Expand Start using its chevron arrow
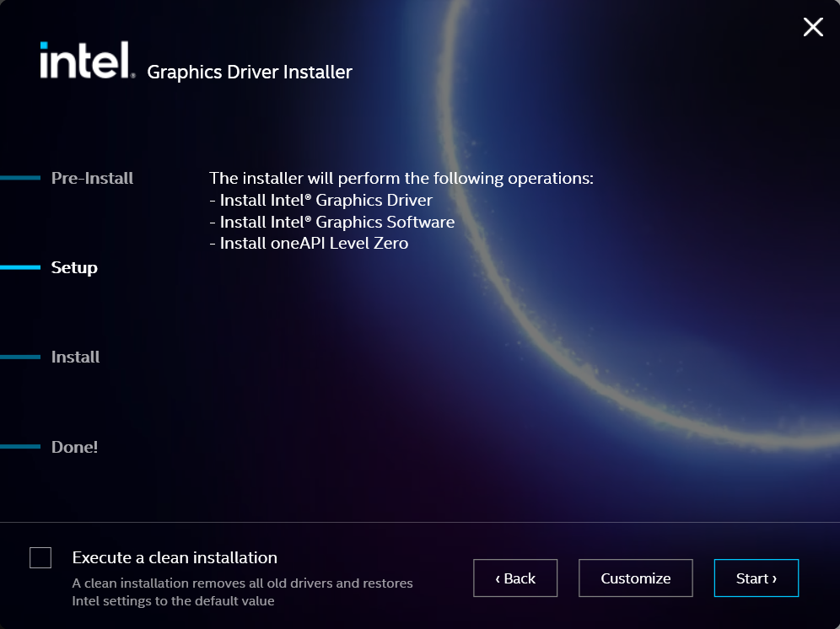The height and width of the screenshot is (629, 840). [773, 578]
